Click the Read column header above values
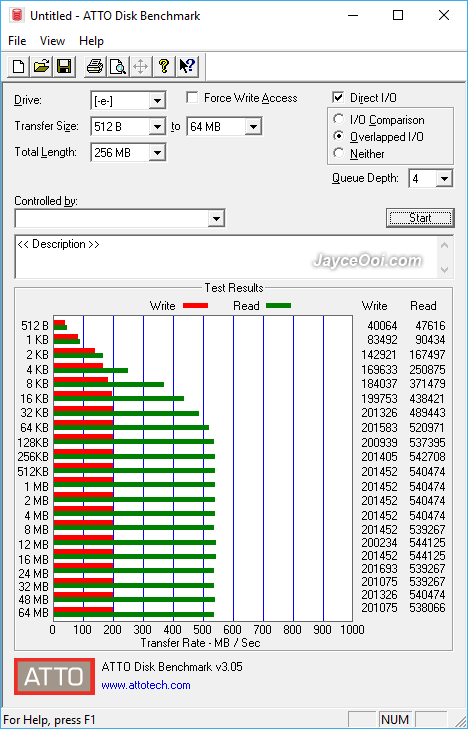 (423, 306)
